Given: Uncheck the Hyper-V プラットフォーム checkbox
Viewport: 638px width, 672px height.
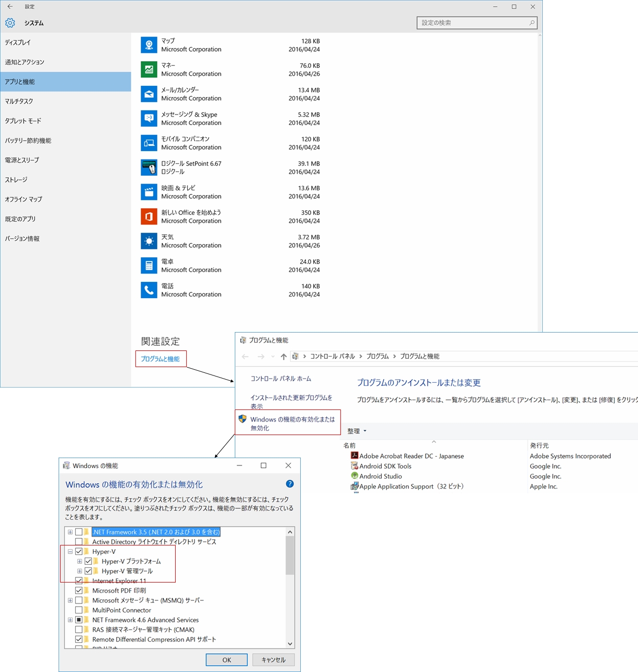Looking at the screenshot, I should pos(88,561).
